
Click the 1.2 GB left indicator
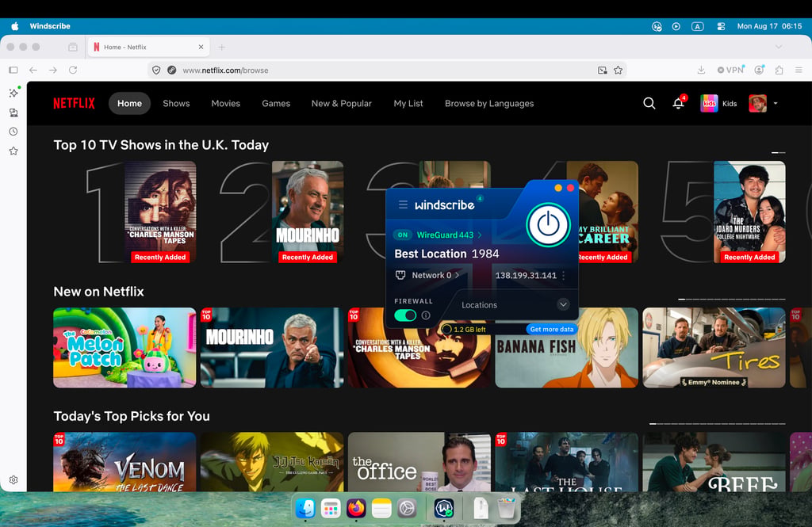point(464,329)
